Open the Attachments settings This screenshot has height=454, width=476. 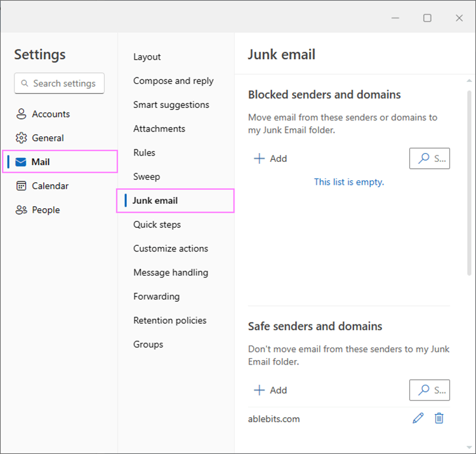[x=159, y=129]
